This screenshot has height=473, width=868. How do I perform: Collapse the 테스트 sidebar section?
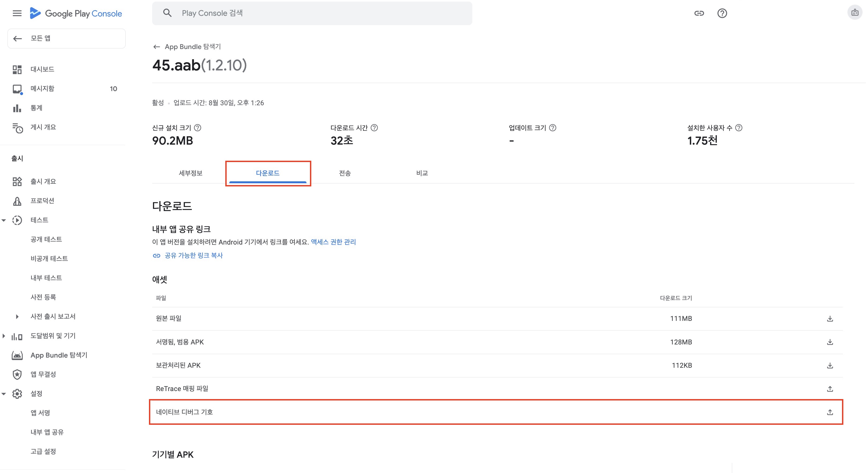4,220
